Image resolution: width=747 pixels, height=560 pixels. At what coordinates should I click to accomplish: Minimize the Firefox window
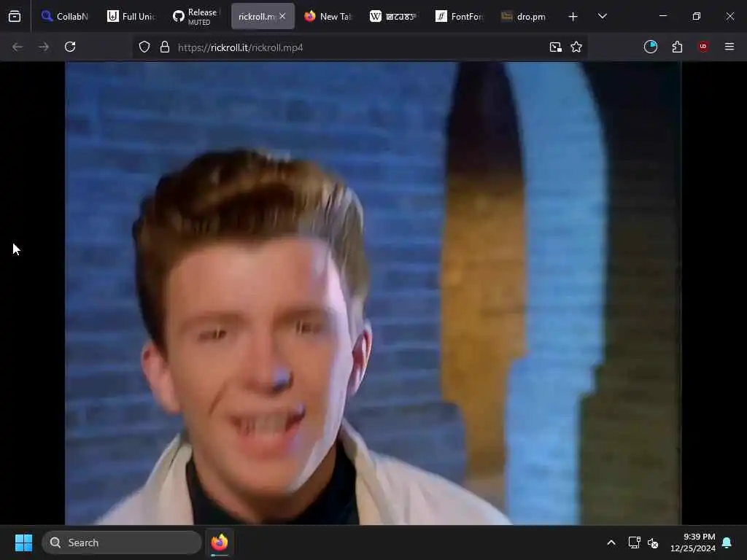point(662,16)
